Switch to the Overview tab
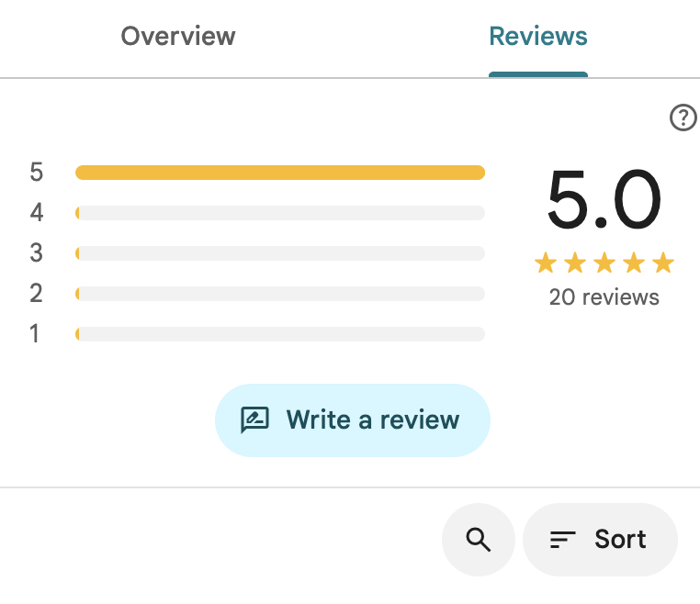Image resolution: width=700 pixels, height=604 pixels. pos(178,37)
